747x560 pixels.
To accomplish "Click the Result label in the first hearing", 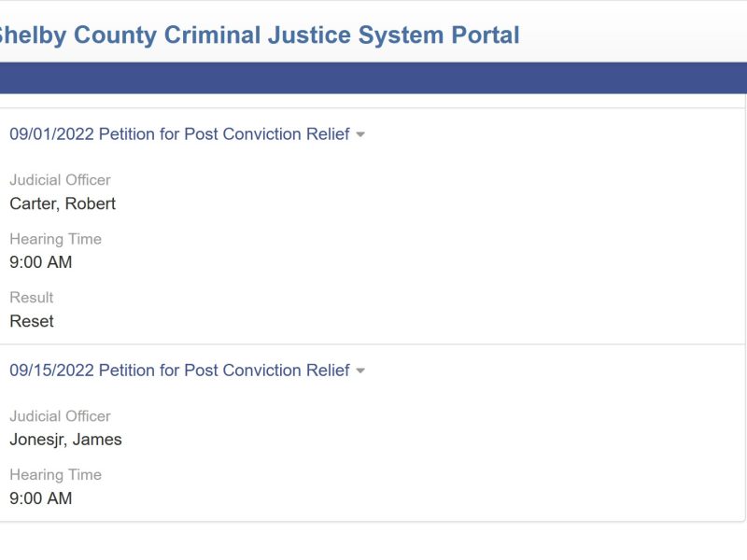I will (32, 298).
